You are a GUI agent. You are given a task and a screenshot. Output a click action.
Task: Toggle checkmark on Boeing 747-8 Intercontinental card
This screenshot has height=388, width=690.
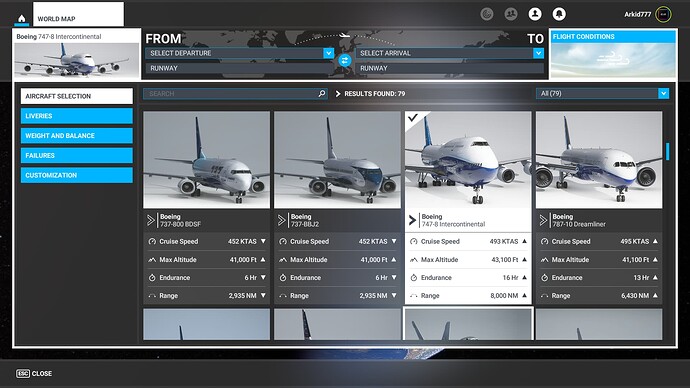pyautogui.click(x=413, y=118)
